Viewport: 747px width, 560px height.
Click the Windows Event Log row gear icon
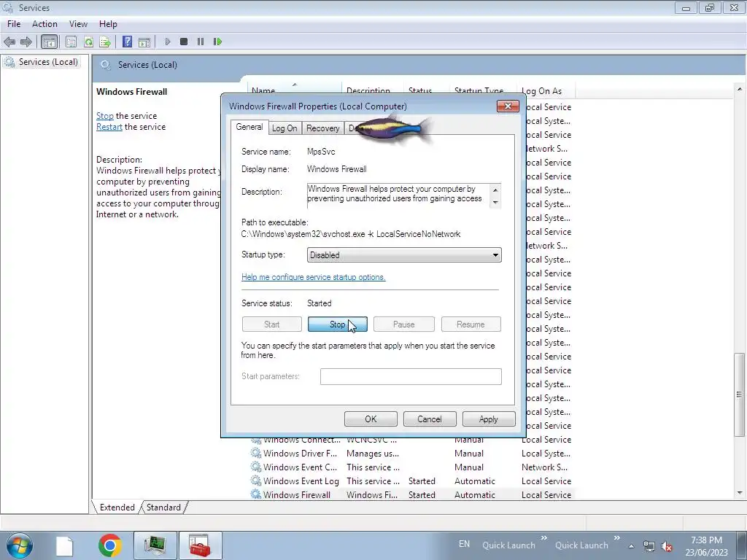pos(256,481)
